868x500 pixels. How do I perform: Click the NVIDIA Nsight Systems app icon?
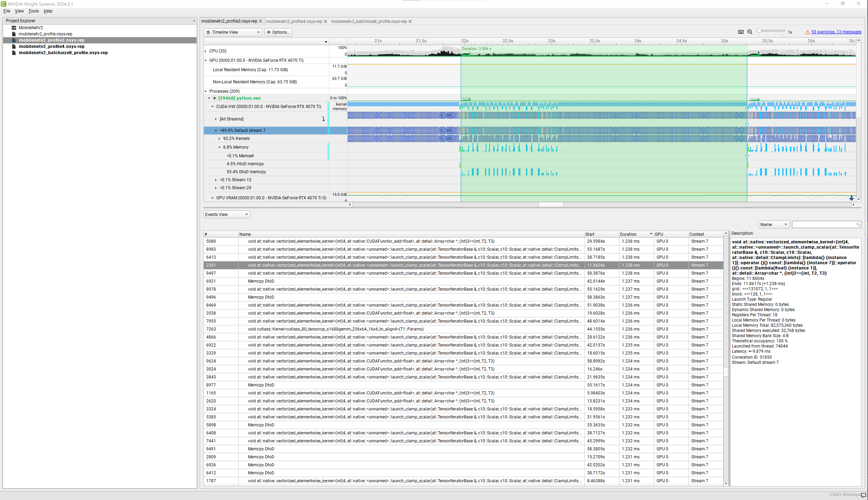point(3,4)
